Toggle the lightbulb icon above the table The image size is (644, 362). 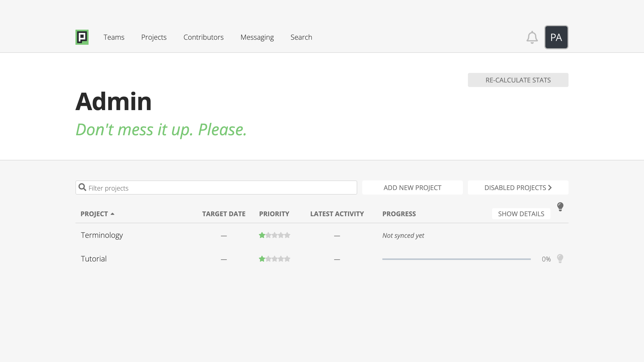tap(560, 207)
